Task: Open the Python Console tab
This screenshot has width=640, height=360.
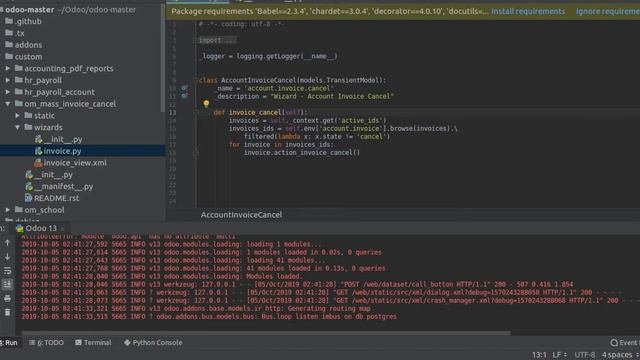Action: point(153,342)
